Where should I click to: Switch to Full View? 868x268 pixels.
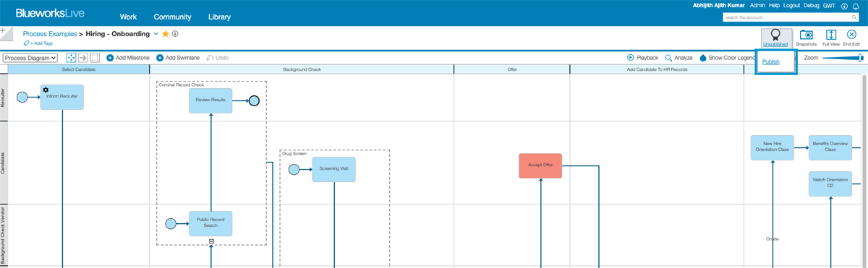[x=830, y=38]
